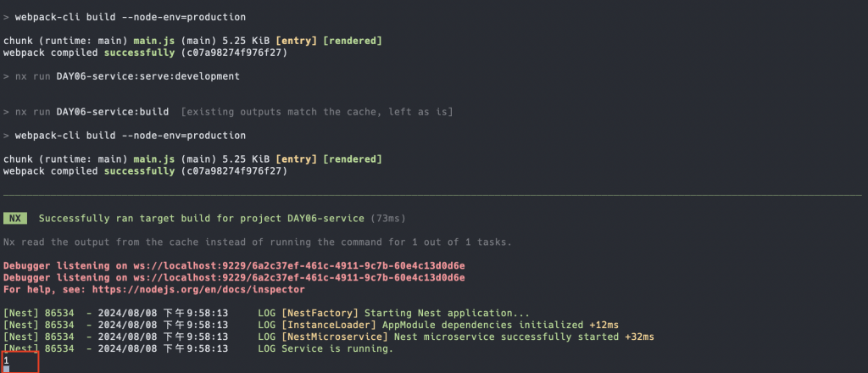Click DAY06-service:build command text
Screen dimensions: 868x373
[x=113, y=112]
